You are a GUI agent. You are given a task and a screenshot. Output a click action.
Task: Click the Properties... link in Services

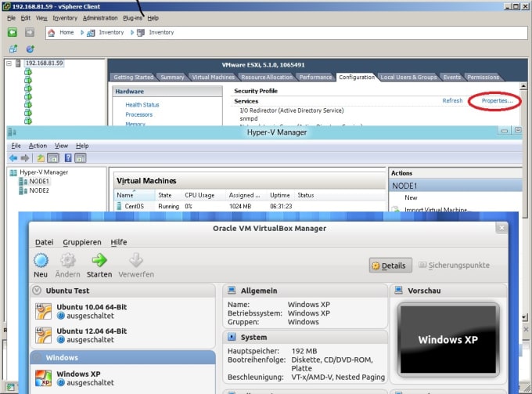pos(497,101)
